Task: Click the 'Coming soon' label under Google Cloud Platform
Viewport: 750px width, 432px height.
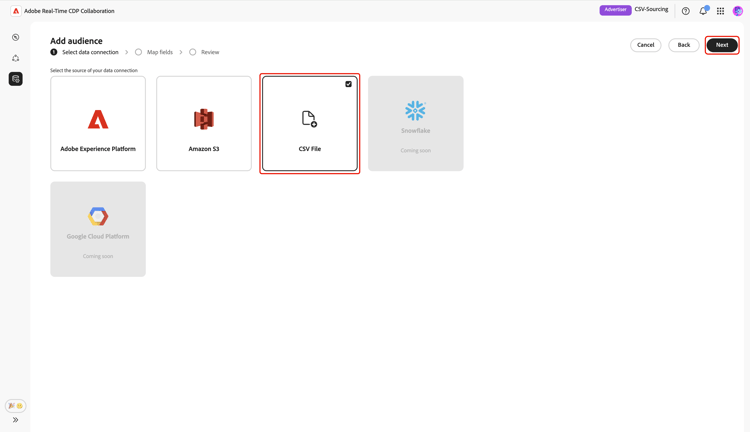Action: (x=98, y=256)
